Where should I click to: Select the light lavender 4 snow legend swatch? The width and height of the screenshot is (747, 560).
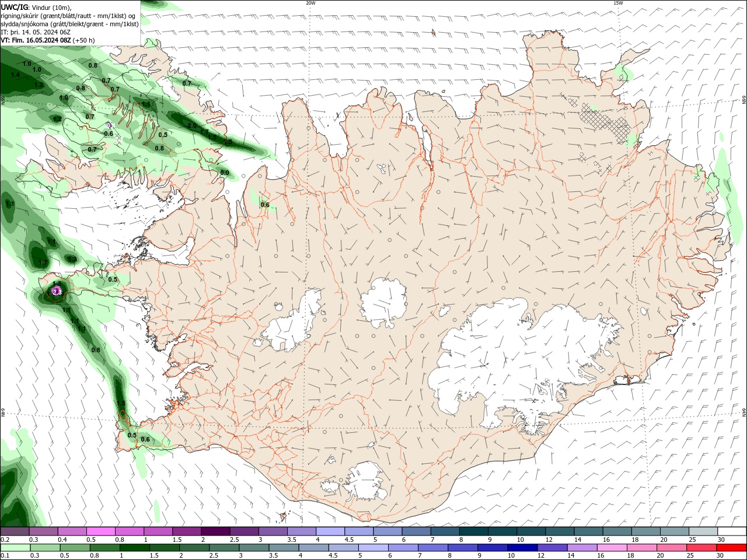330,531
